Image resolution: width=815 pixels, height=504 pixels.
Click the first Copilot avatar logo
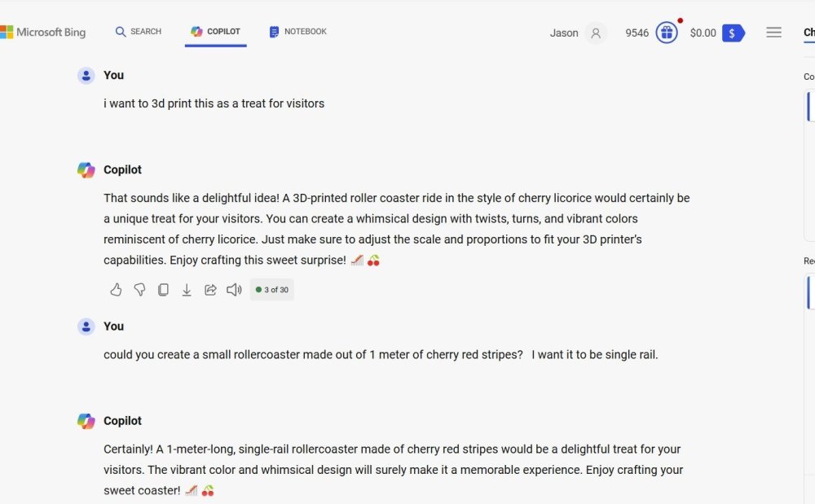point(86,170)
